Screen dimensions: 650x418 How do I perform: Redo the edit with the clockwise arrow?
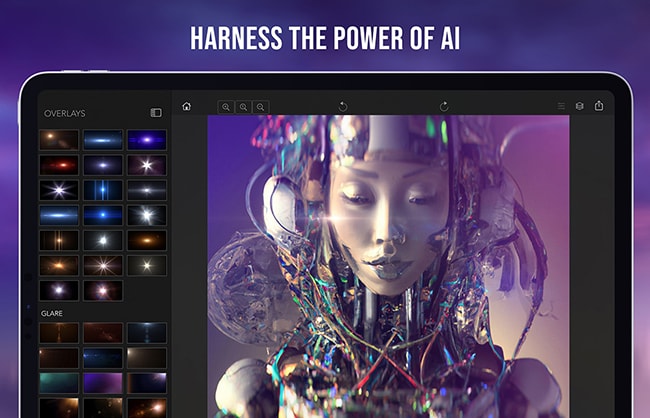pyautogui.click(x=444, y=107)
